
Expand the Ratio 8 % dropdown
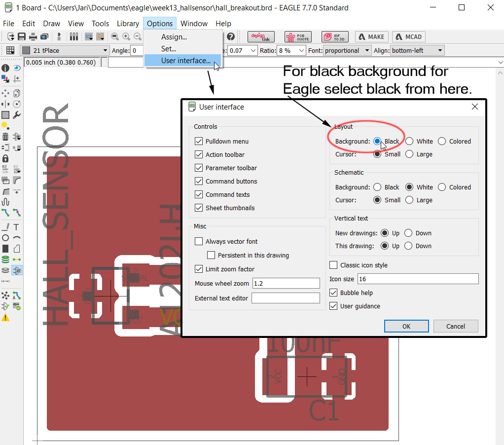coord(301,50)
